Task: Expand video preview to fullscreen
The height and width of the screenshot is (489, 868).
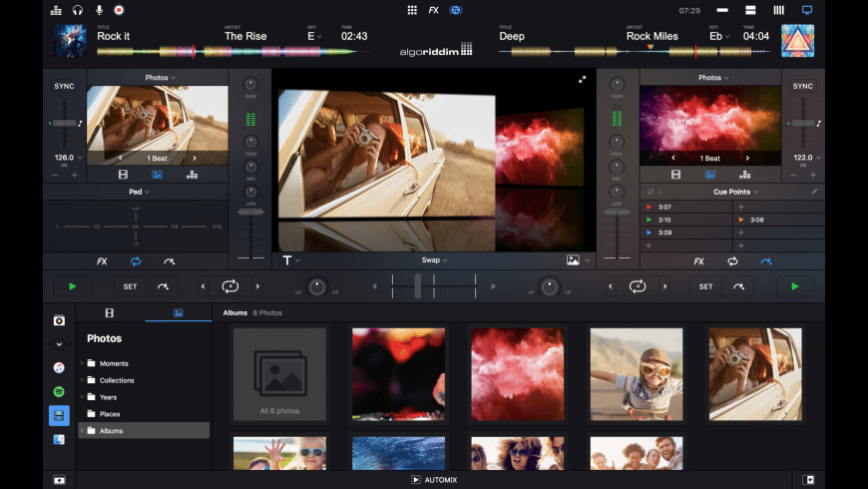Action: tap(583, 79)
